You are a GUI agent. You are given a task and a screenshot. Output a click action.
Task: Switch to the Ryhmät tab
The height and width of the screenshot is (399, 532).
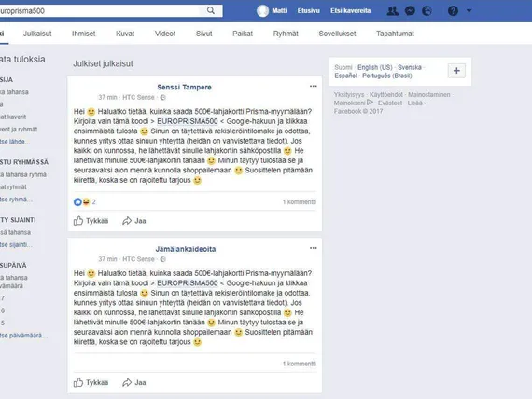point(286,34)
